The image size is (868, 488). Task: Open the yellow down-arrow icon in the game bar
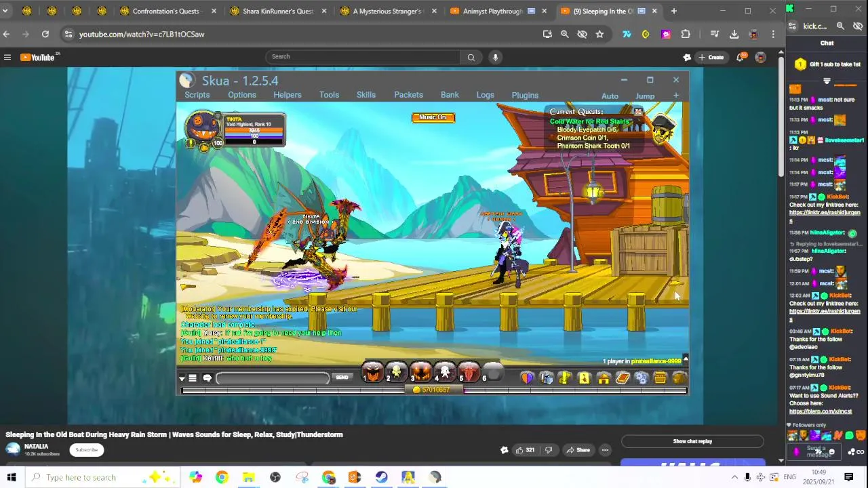[585, 378]
